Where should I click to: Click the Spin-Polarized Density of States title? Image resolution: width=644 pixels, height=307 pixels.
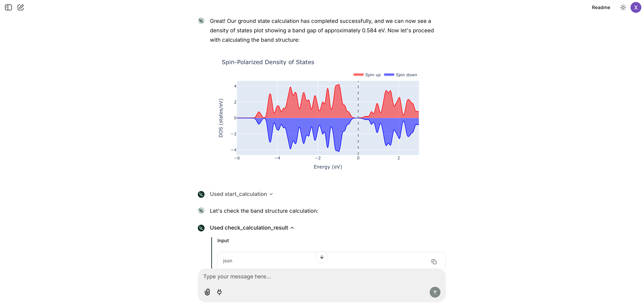click(x=268, y=62)
